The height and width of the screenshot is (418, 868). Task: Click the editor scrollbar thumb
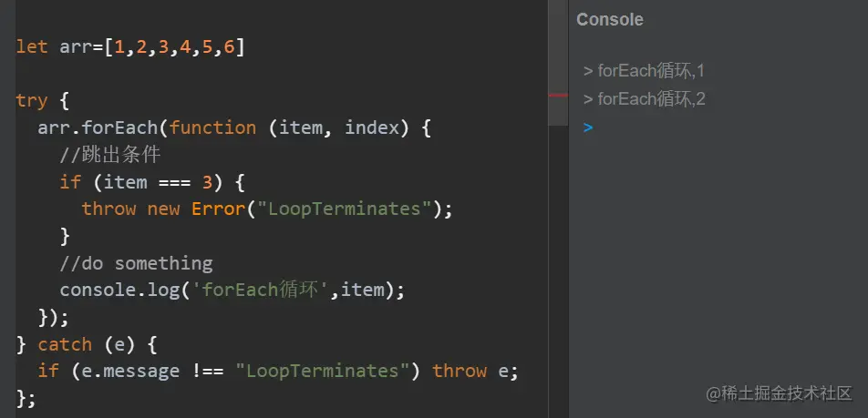click(x=558, y=63)
